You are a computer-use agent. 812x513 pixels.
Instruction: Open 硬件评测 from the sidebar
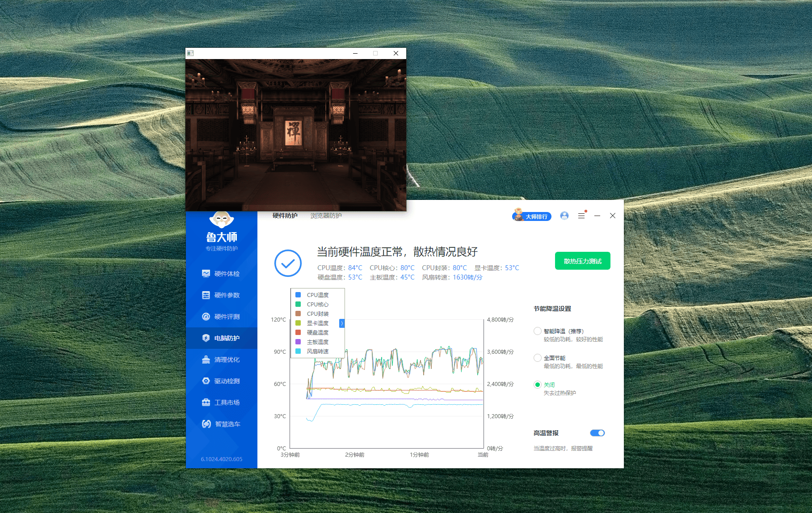pos(226,316)
